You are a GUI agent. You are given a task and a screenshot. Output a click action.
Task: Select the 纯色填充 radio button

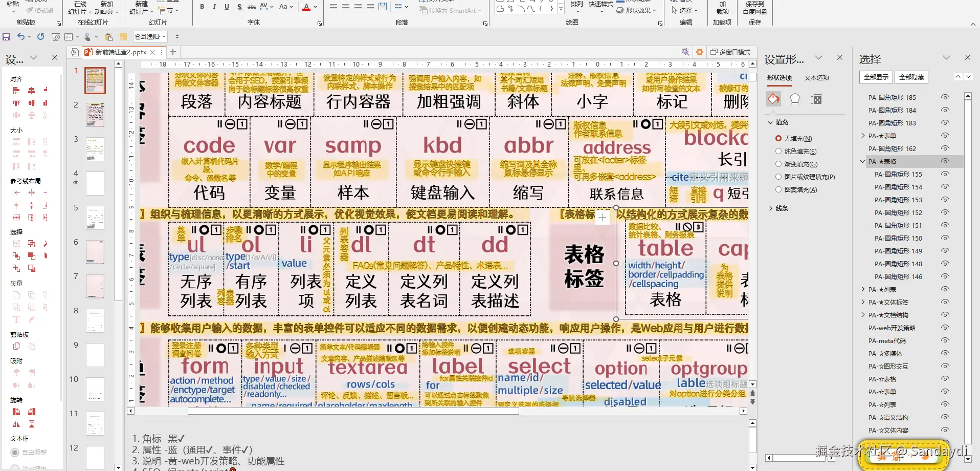[778, 151]
